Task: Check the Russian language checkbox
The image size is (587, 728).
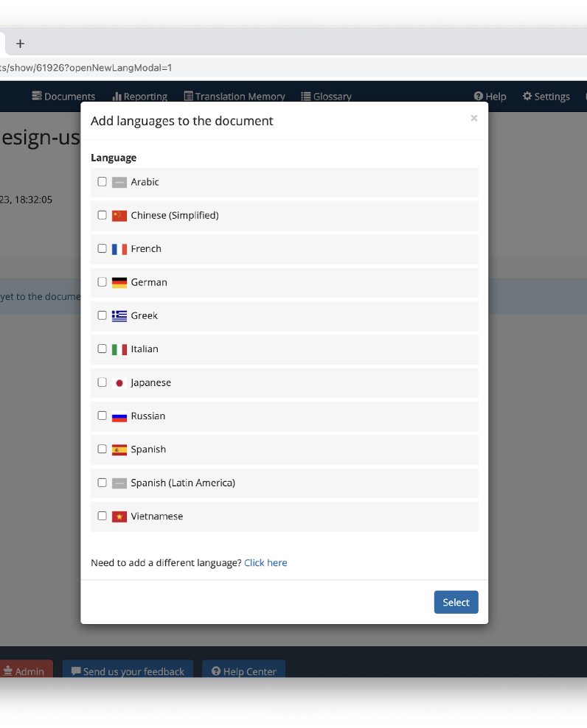Action: click(x=103, y=416)
